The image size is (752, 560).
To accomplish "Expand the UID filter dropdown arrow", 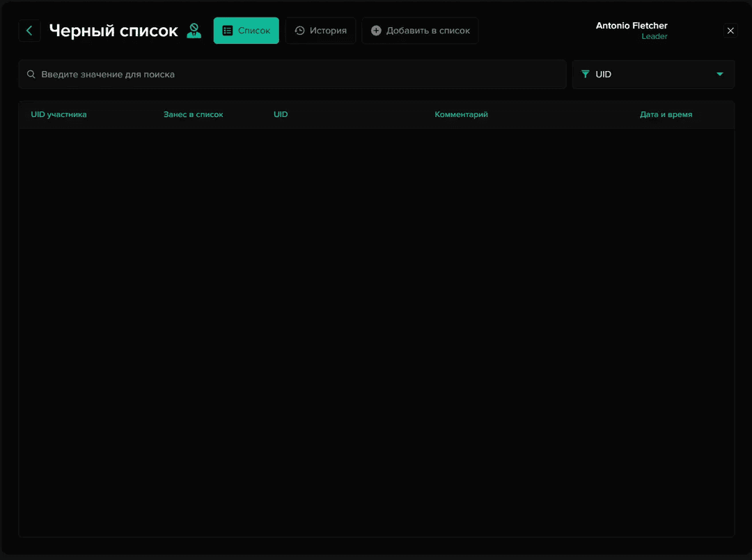I will [719, 75].
